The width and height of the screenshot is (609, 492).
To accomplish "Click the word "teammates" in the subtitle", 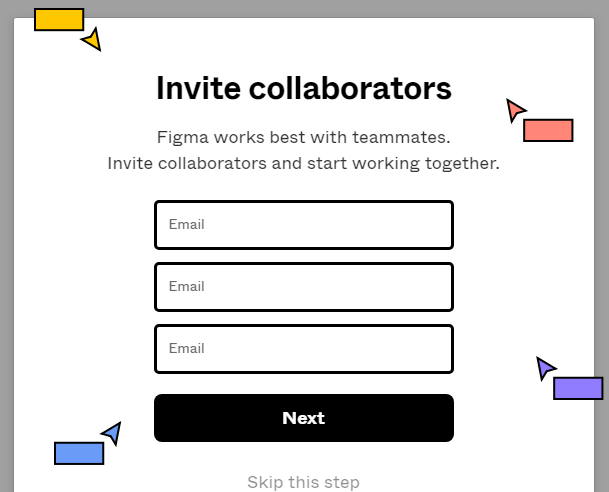I will (398, 137).
